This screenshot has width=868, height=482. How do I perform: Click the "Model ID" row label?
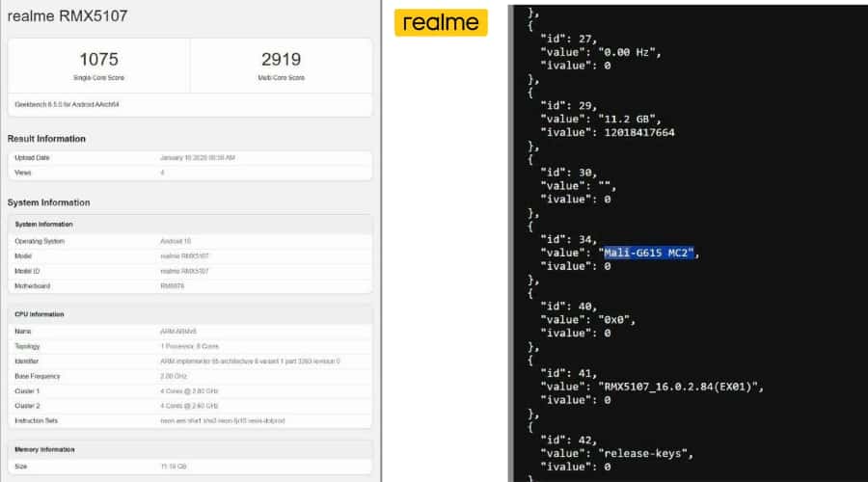[27, 271]
